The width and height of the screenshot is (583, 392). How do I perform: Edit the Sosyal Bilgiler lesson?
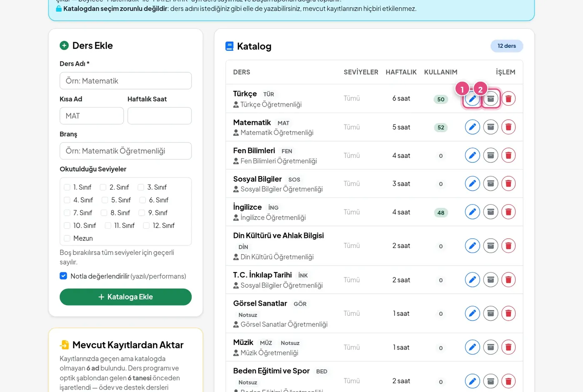472,183
